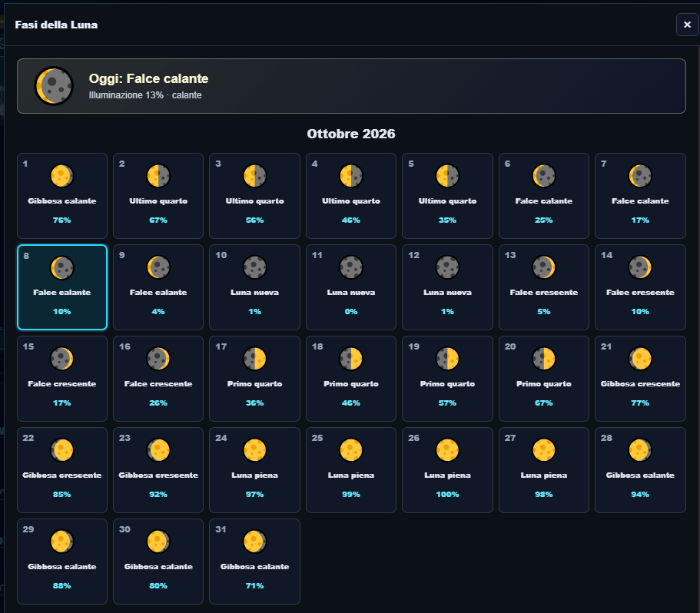Click the full moon icon on day 25

point(351,450)
